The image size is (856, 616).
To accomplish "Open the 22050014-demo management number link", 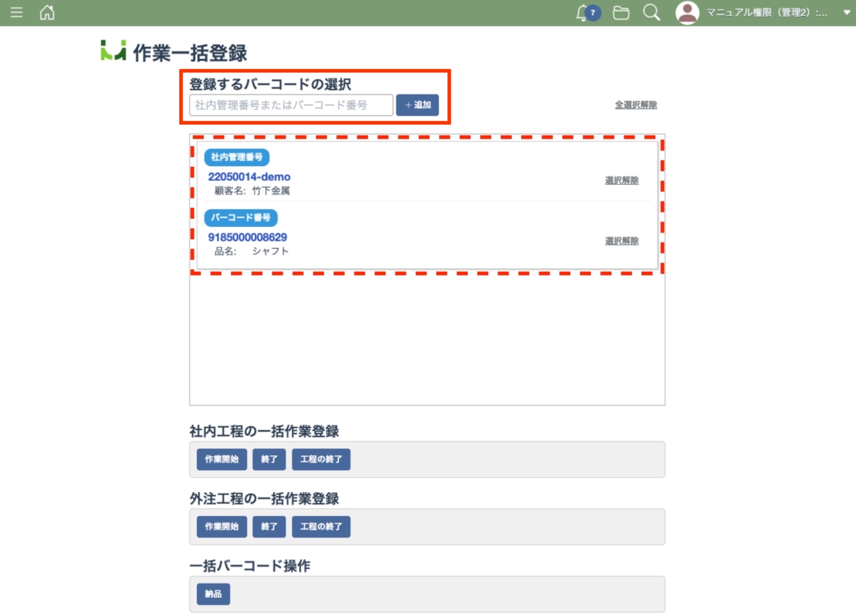I will click(x=249, y=177).
